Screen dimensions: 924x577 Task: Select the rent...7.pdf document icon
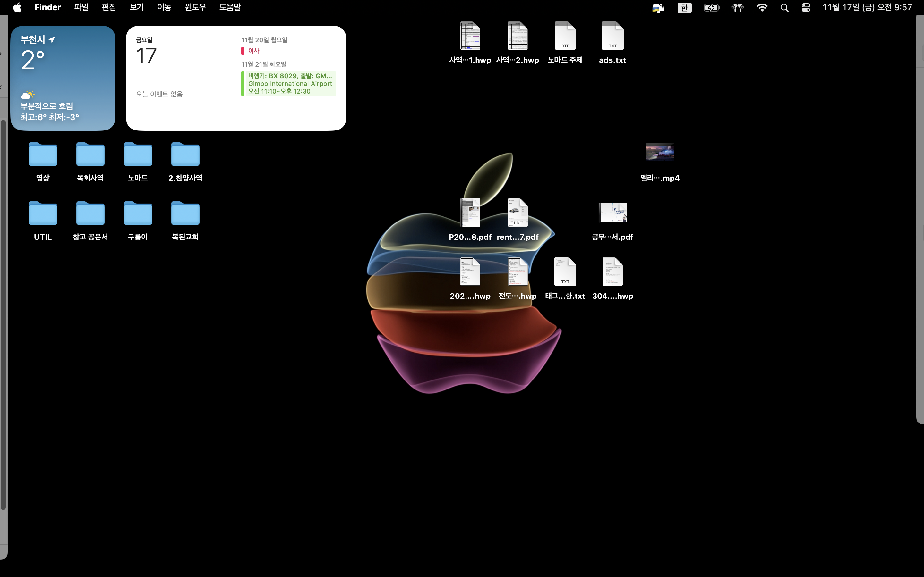click(518, 213)
